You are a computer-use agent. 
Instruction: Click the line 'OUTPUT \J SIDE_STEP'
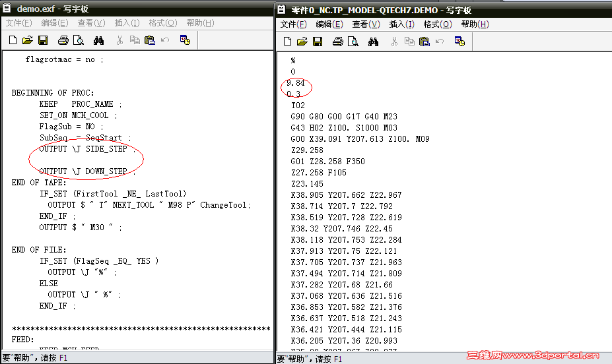coord(87,149)
